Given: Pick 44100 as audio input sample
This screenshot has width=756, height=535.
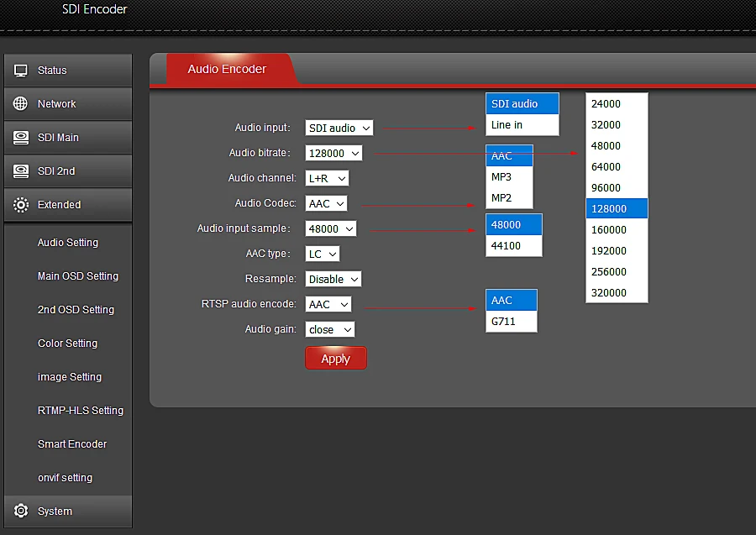Looking at the screenshot, I should (x=513, y=245).
